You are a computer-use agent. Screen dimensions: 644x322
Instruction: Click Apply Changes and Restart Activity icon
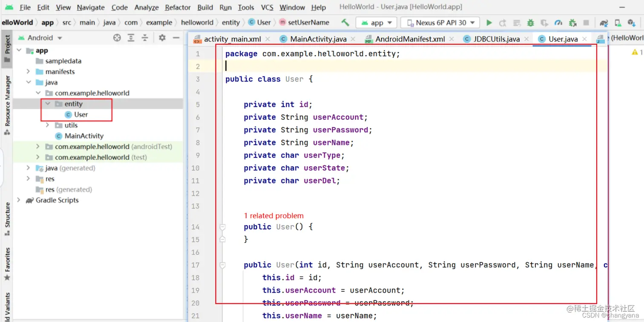pos(503,23)
